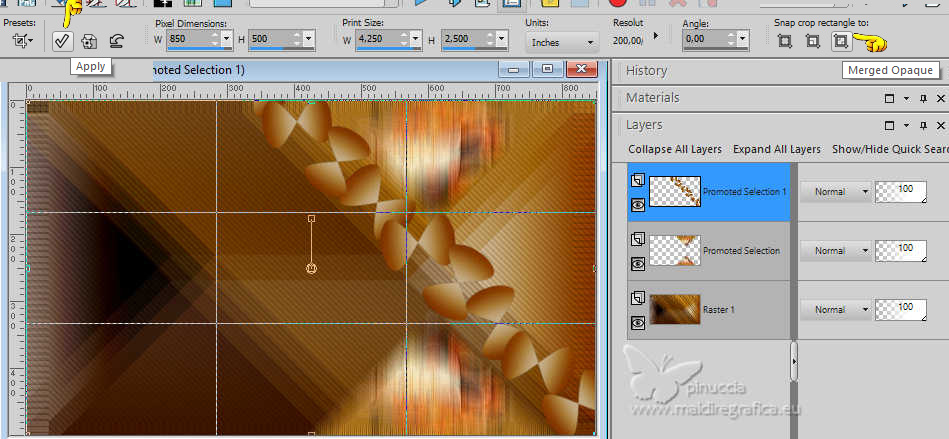Snap crop rectangle to layer opaque

pyautogui.click(x=813, y=42)
